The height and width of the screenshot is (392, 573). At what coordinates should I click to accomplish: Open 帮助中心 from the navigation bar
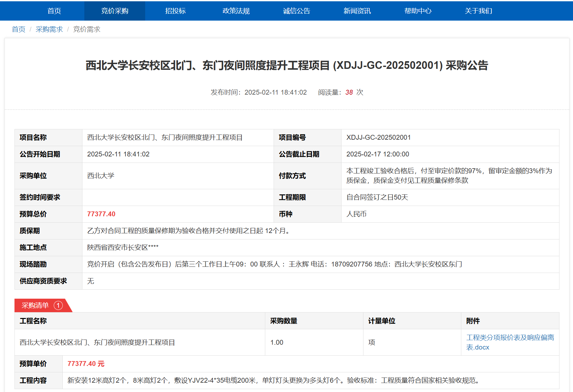click(x=418, y=11)
